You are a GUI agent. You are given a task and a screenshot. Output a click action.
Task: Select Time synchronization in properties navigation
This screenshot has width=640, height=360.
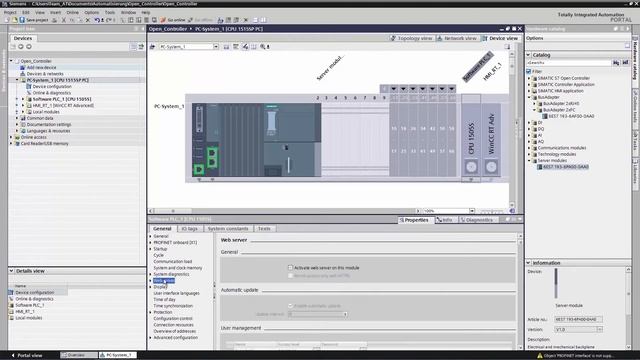pos(173,306)
